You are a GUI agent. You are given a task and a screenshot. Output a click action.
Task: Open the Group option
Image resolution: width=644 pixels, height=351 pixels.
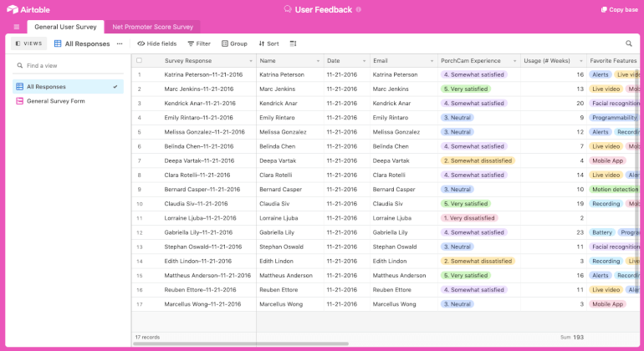[234, 43]
